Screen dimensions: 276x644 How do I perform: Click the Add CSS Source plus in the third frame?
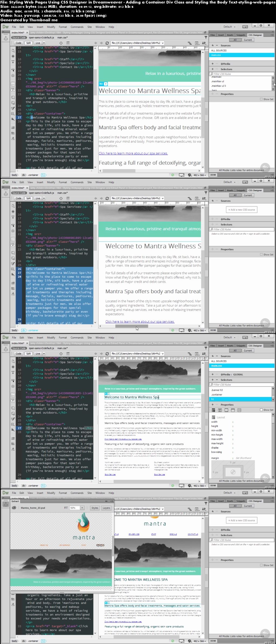[x=213, y=356]
